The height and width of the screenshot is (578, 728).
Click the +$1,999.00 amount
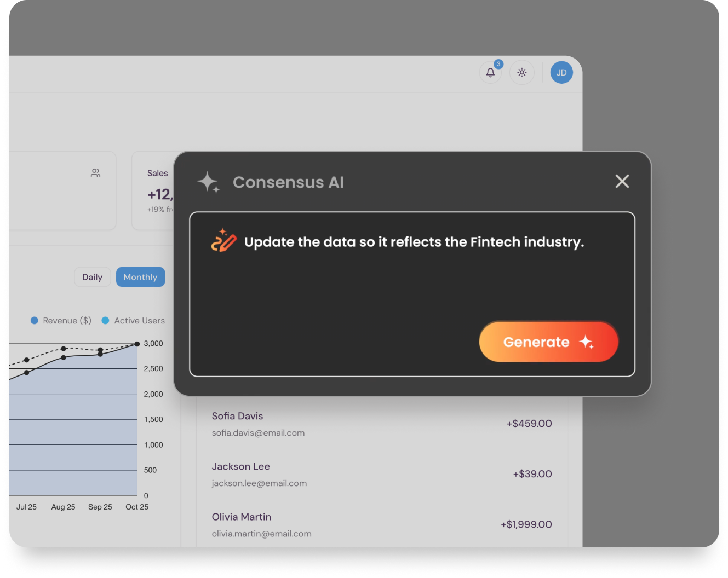[x=526, y=524]
